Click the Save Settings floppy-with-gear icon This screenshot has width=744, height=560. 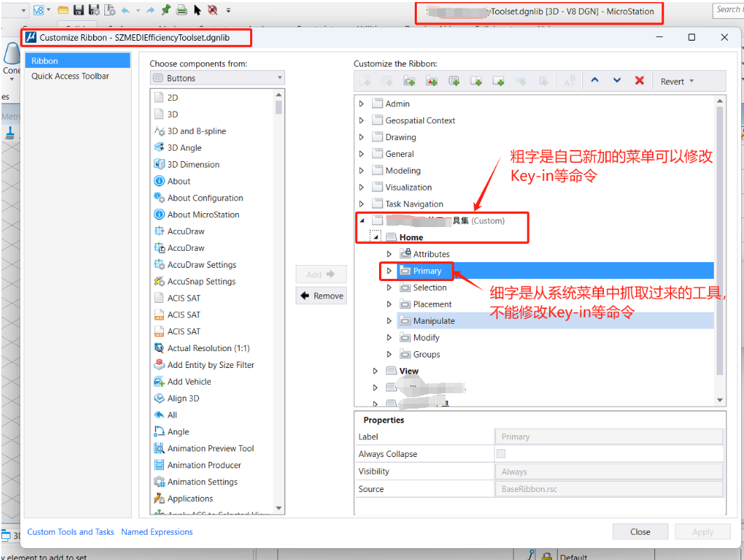coord(95,10)
